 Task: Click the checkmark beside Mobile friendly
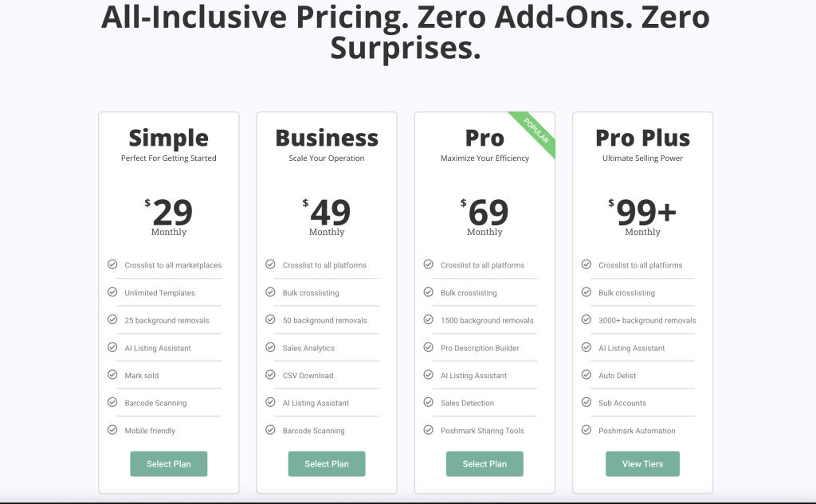pos(112,430)
